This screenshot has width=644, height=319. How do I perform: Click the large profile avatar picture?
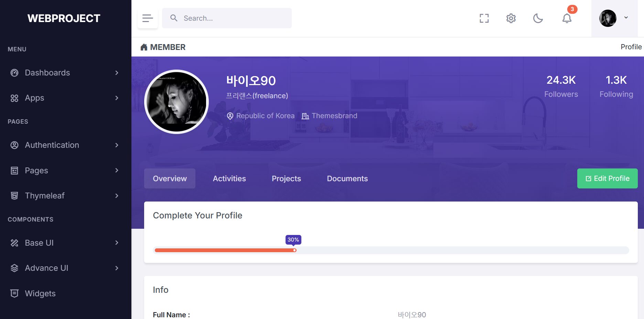tap(176, 102)
